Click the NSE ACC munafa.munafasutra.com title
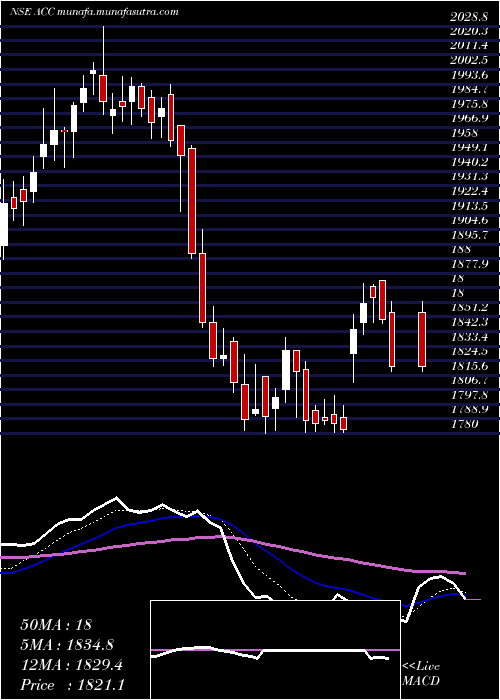500x700 pixels. pos(95,12)
